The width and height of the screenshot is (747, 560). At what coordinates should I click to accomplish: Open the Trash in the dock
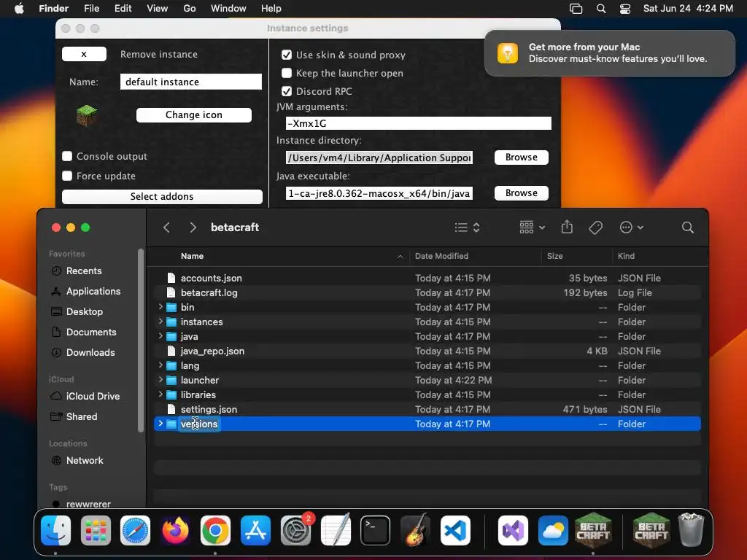tap(692, 531)
